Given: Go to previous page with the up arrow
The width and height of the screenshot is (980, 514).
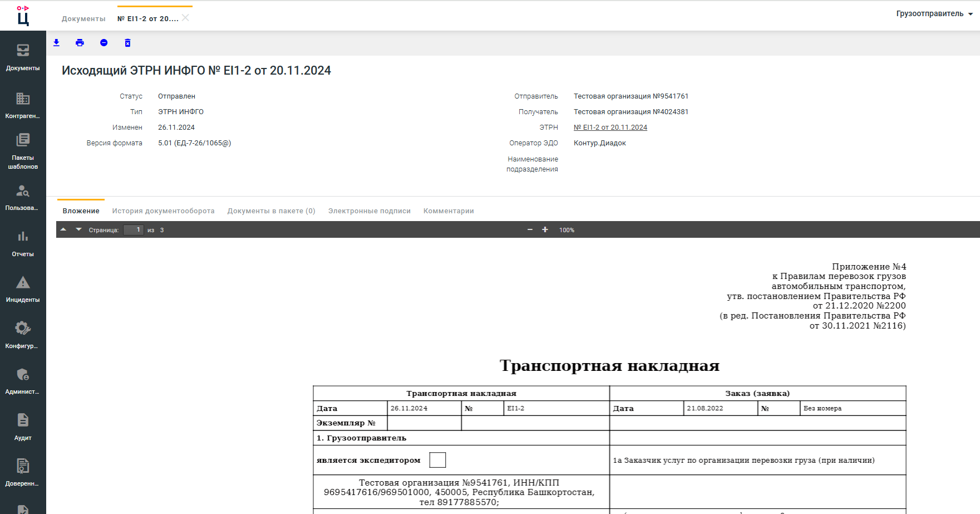Looking at the screenshot, I should click(63, 229).
